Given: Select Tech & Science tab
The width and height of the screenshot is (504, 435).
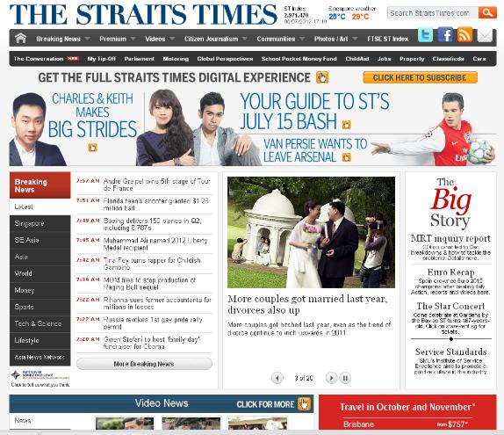Looking at the screenshot, I should pyautogui.click(x=40, y=323).
